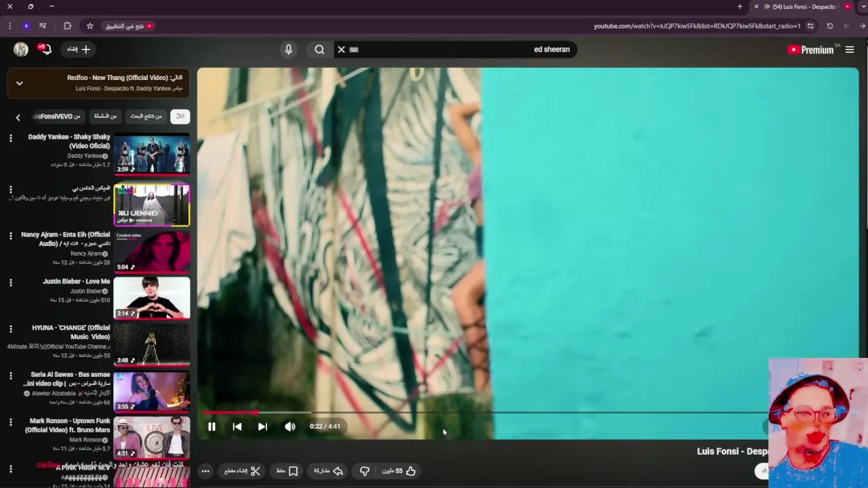Viewport: 868px width, 488px height.
Task: Skip to the next video
Action: [x=262, y=426]
